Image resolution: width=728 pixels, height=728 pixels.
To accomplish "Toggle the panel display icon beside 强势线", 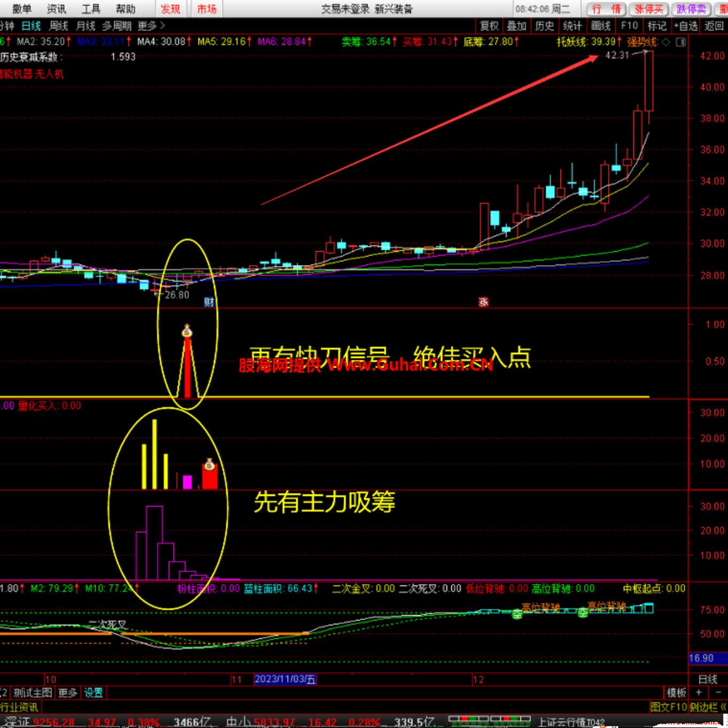I will [x=680, y=42].
